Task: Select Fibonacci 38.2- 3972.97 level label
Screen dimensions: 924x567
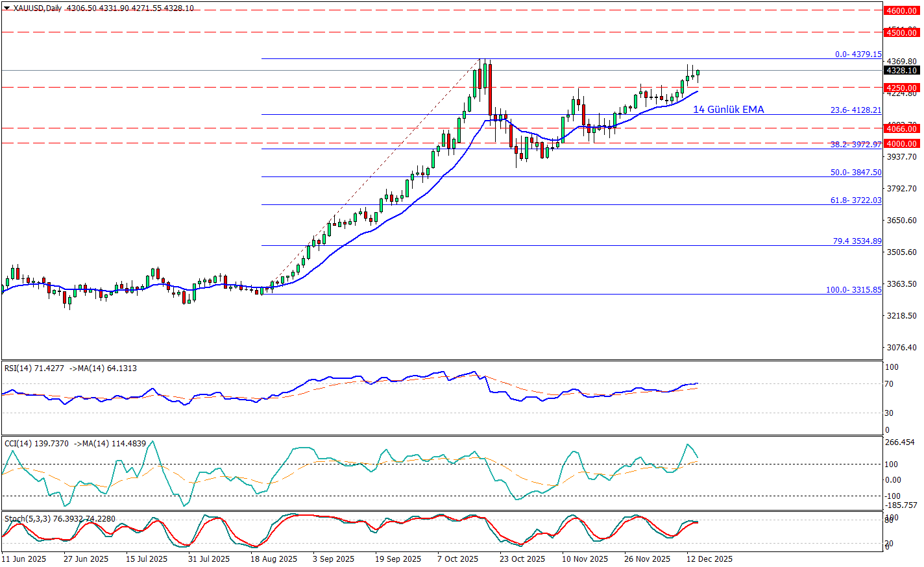Action: coord(856,145)
